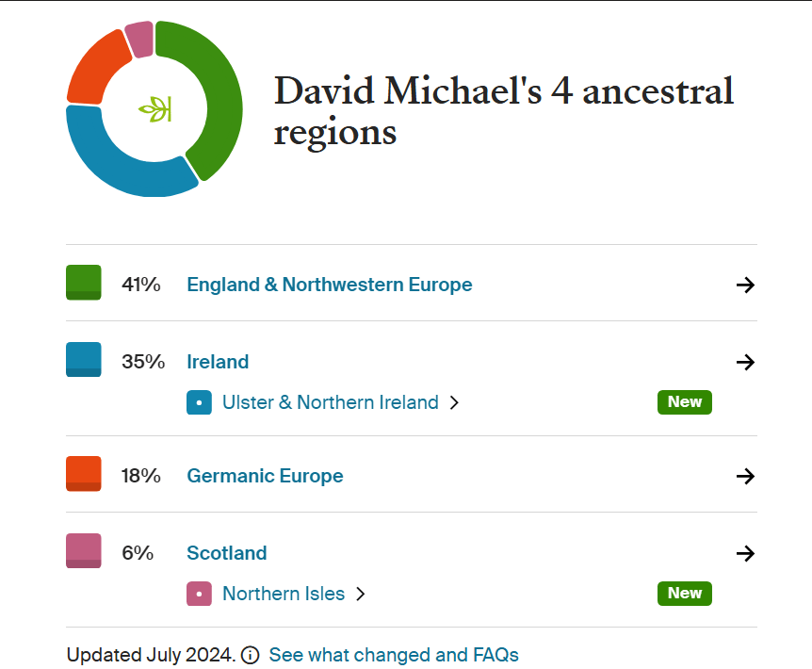Screen dimensions: 812x669
Task: Click the pink Scotland segment of donut chart
Action: click(x=139, y=39)
